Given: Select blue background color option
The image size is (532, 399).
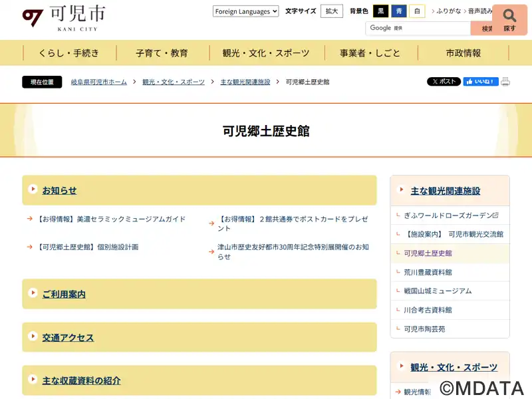Looking at the screenshot, I should tap(399, 11).
